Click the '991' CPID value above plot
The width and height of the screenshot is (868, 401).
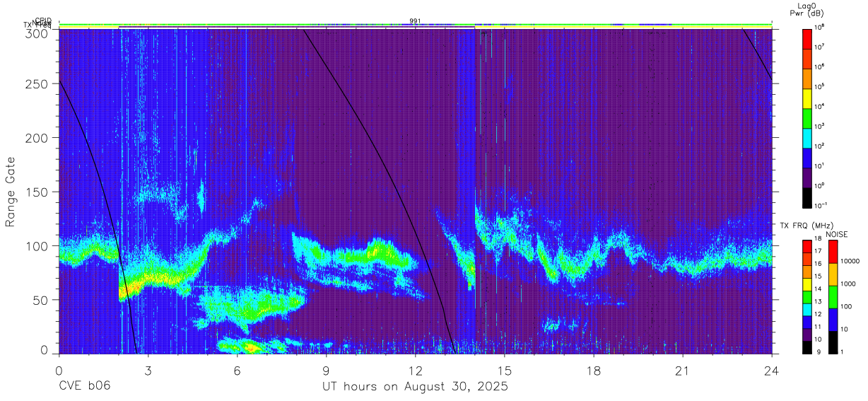[415, 21]
